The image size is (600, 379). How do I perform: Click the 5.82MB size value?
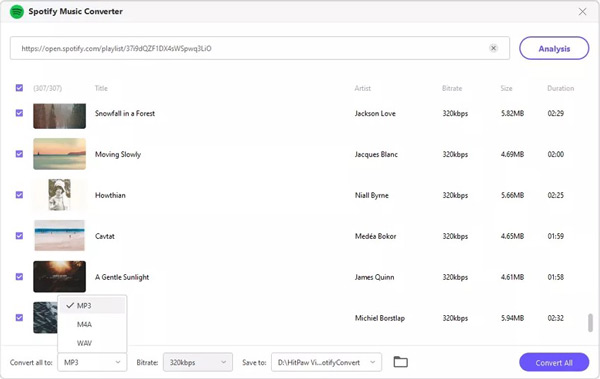(512, 113)
